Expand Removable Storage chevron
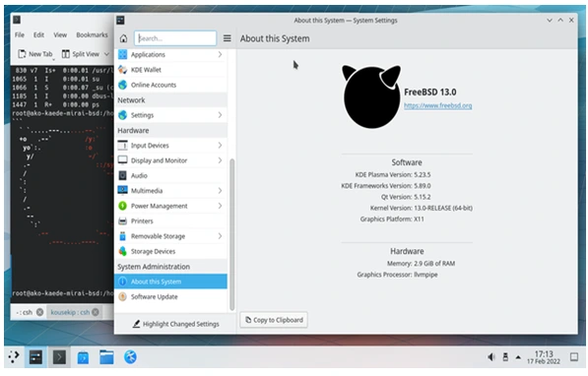The height and width of the screenshot is (376, 588). [x=220, y=236]
